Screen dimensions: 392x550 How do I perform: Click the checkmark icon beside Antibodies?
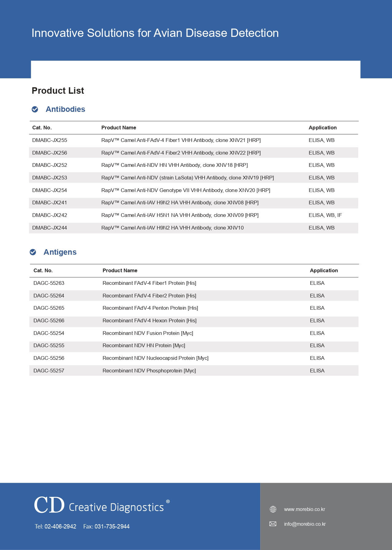tap(35, 109)
